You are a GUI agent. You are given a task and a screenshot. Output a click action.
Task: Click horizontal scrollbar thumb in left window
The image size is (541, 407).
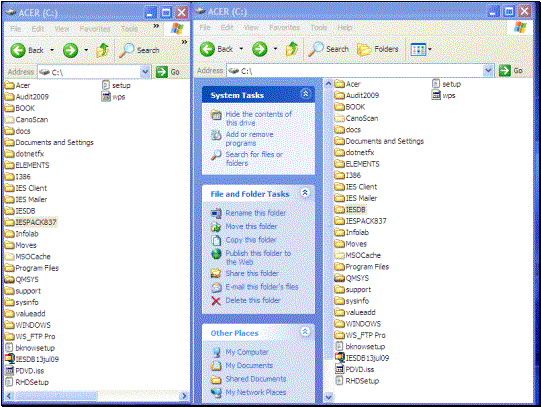tap(57, 396)
